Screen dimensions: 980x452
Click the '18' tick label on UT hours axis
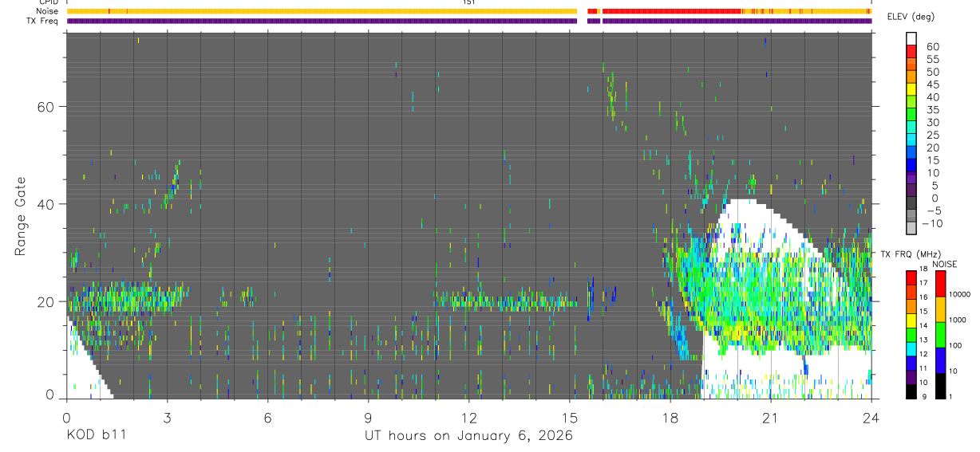(x=670, y=417)
